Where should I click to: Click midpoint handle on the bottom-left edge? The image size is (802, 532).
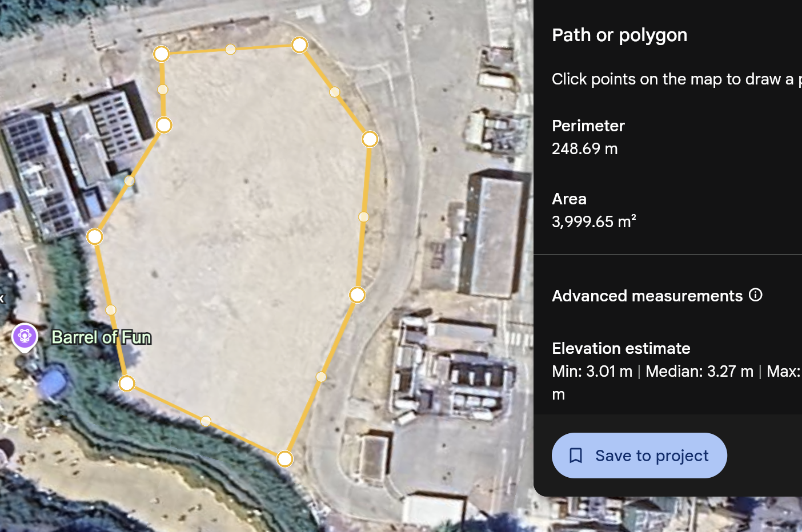206,421
